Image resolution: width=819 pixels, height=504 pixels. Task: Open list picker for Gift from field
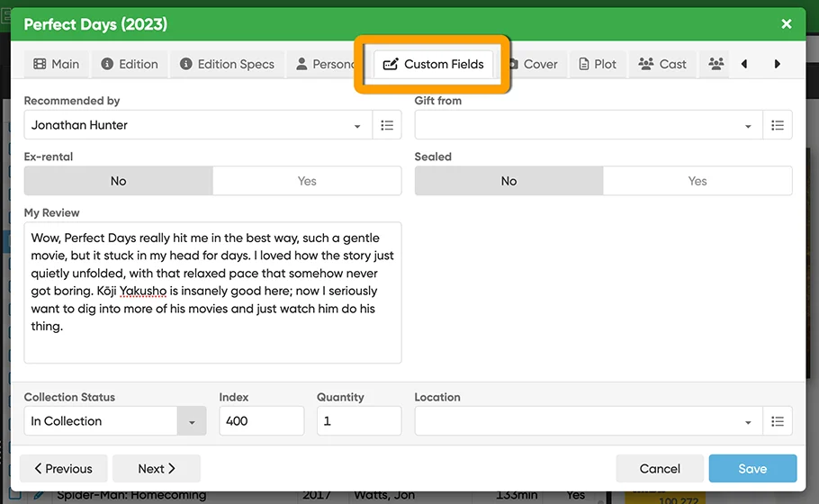pos(778,125)
